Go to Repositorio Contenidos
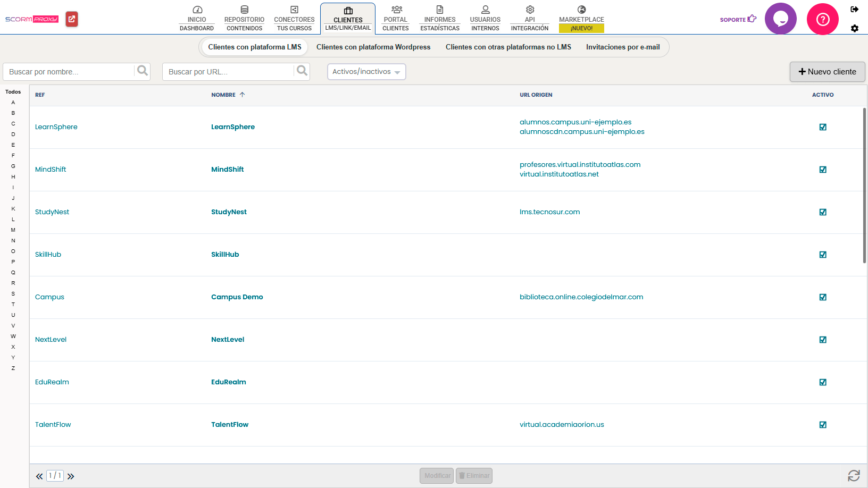Screen dimensions: 868x488 click(244, 19)
